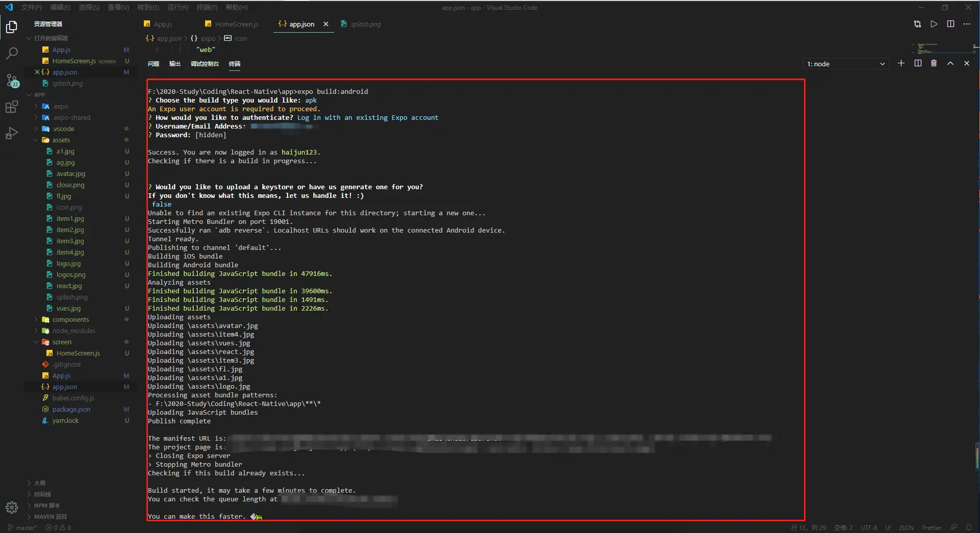The width and height of the screenshot is (980, 533).
Task: Maximize the terminal panel size
Action: click(x=950, y=63)
